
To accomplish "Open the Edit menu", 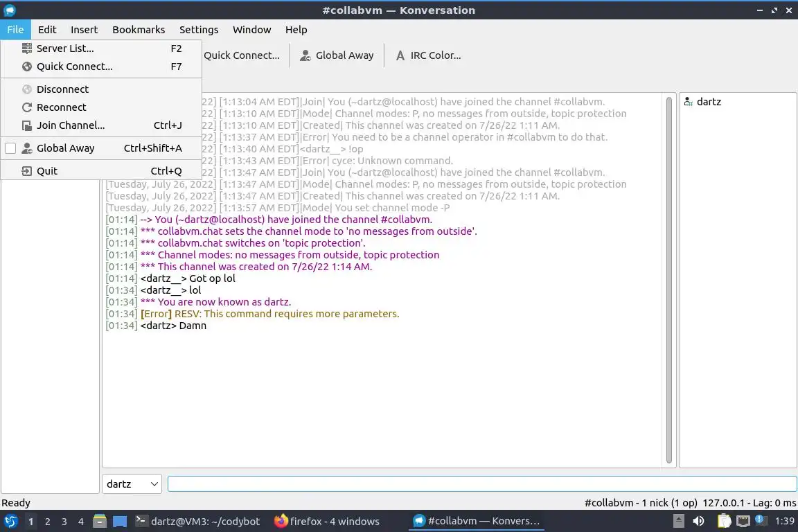I will [x=47, y=30].
